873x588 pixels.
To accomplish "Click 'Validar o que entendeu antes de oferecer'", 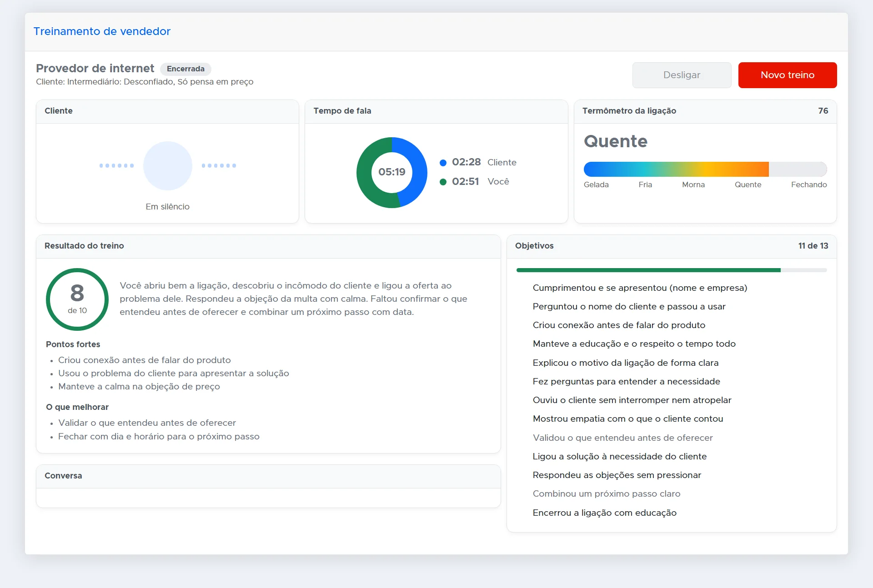I will coord(147,423).
